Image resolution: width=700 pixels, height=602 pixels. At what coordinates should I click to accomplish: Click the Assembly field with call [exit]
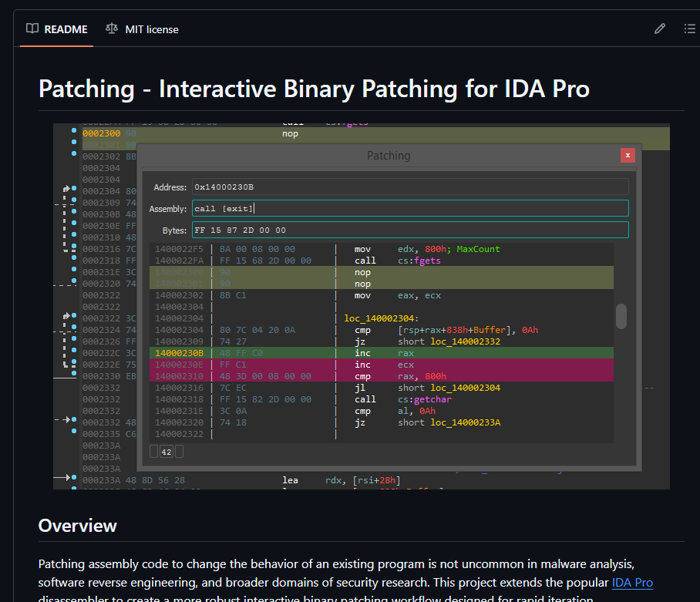coord(410,208)
